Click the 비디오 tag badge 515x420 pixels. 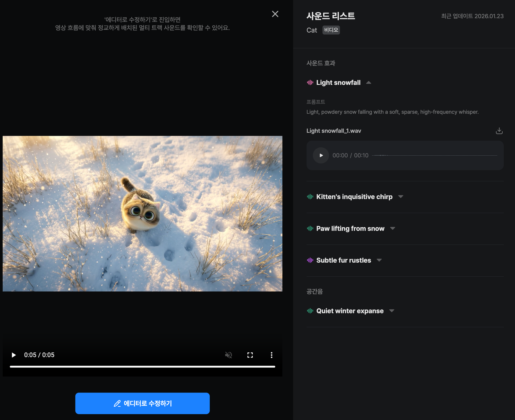tap(331, 30)
